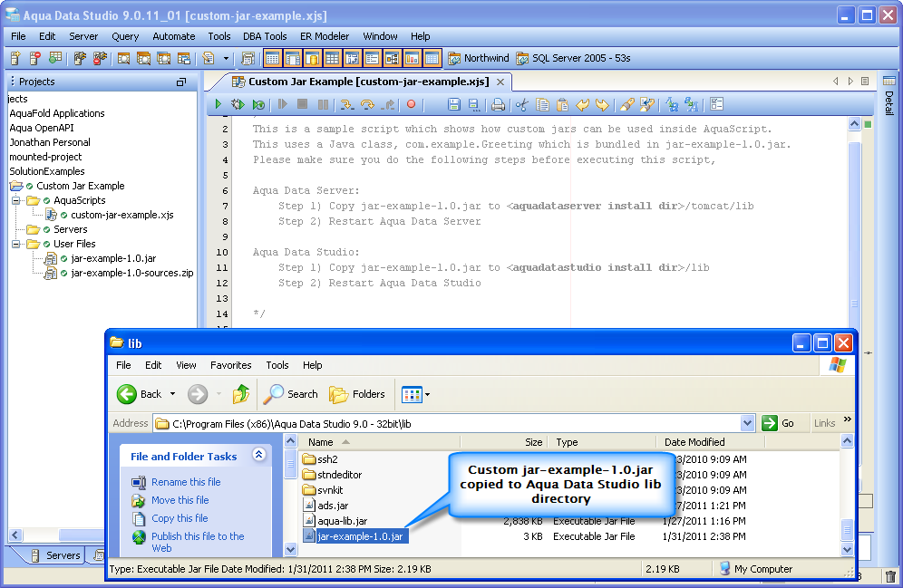Open the Favorites menu in lib window
The image size is (903, 588).
231,365
